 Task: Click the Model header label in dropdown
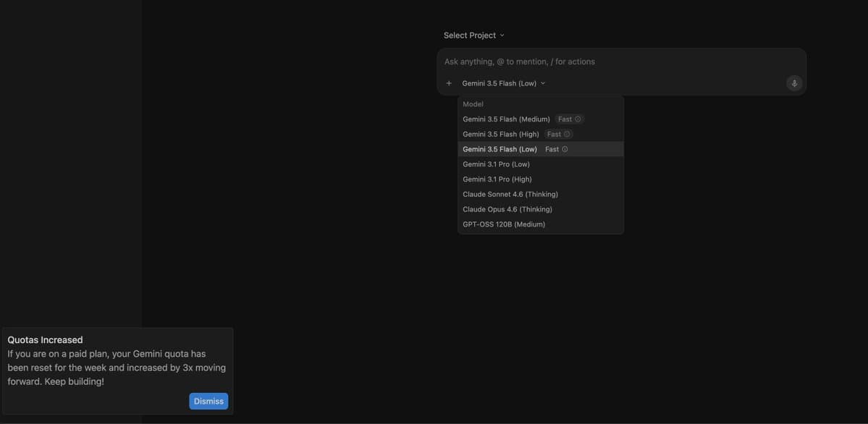click(x=473, y=104)
